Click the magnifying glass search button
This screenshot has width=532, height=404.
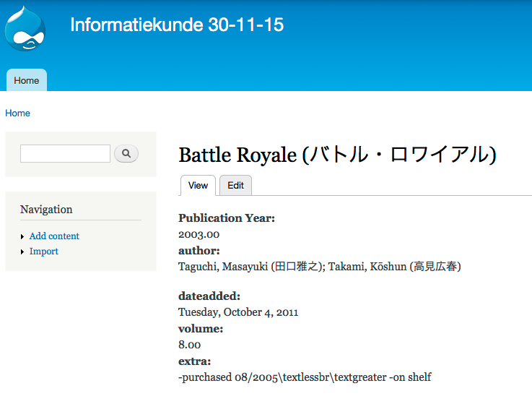tap(126, 153)
